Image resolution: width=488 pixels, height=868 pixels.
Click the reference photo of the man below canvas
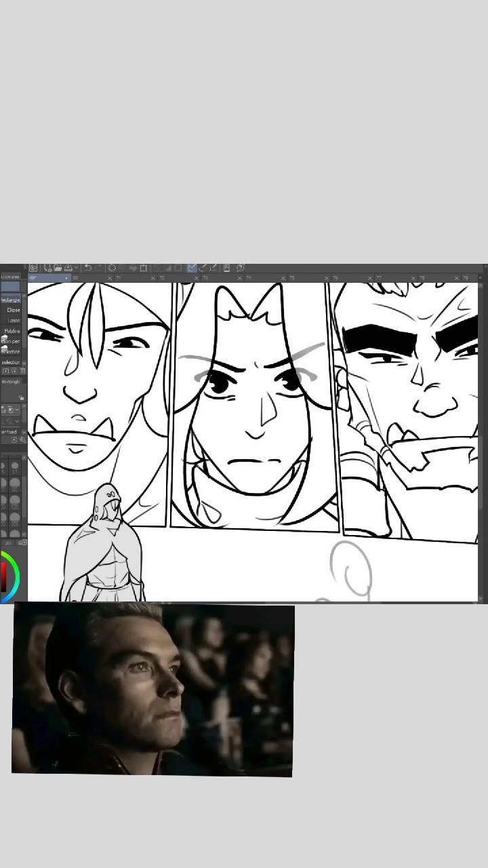pos(152,690)
